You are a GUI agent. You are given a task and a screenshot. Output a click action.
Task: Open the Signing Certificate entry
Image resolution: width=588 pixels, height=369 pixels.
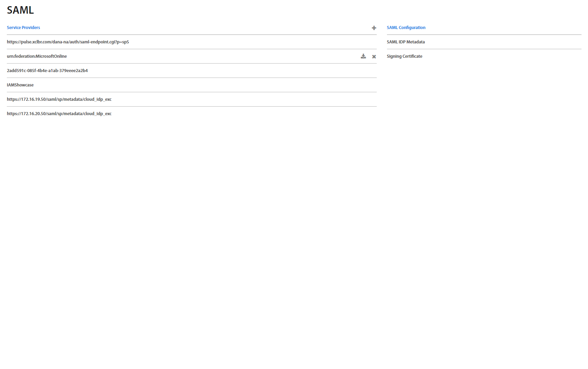click(404, 56)
